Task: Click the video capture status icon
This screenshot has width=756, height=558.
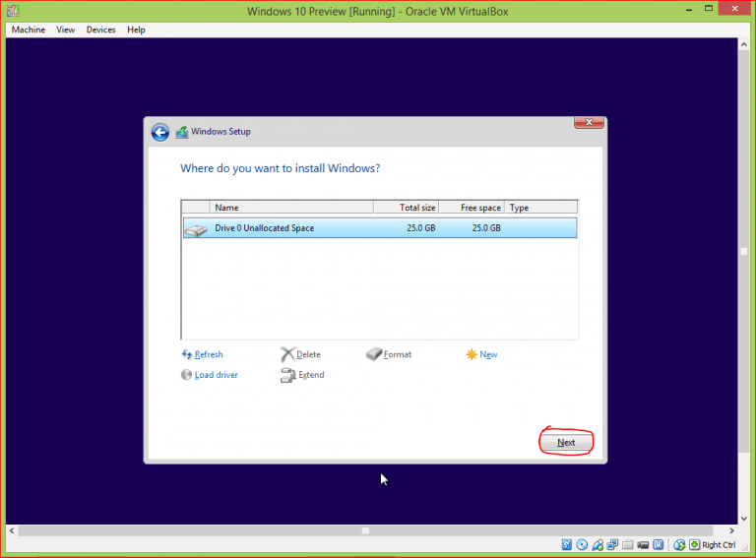Action: point(643,545)
